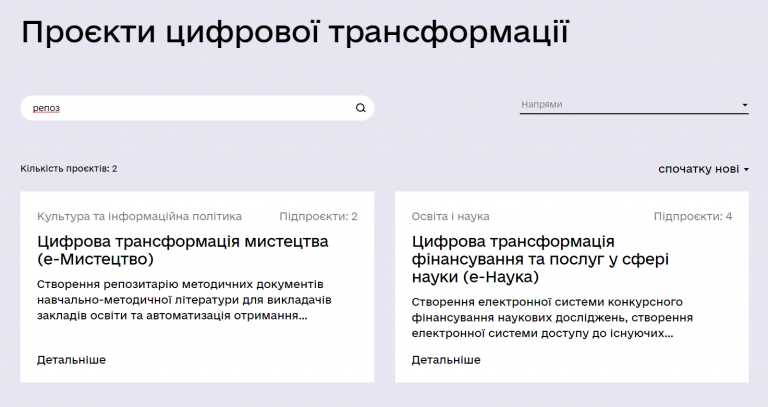
Task: Open the 'спочатку нові' sort dropdown
Action: [703, 169]
